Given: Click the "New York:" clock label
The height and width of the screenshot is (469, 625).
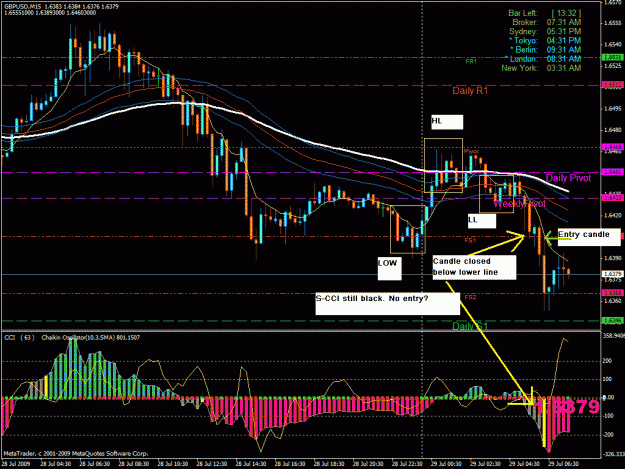Looking at the screenshot, I should tap(520, 68).
